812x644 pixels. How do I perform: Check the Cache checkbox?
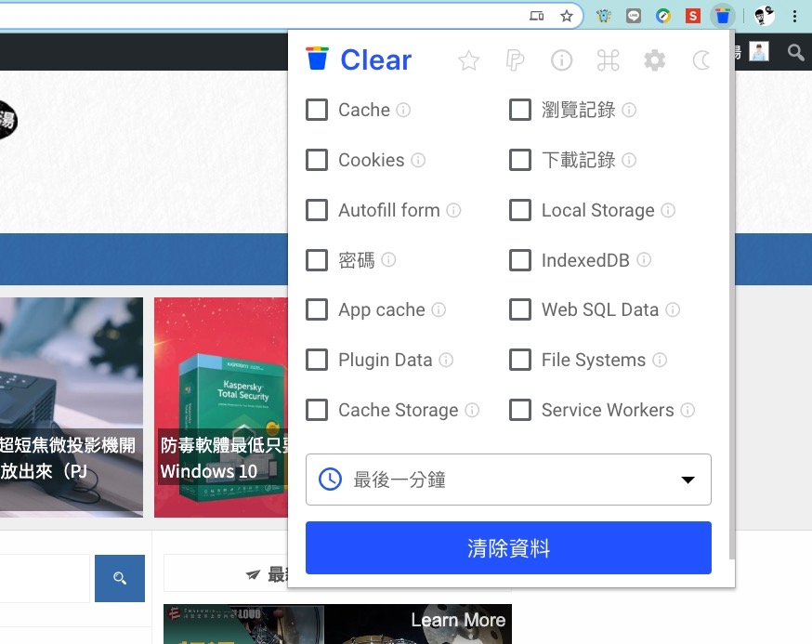(x=317, y=110)
